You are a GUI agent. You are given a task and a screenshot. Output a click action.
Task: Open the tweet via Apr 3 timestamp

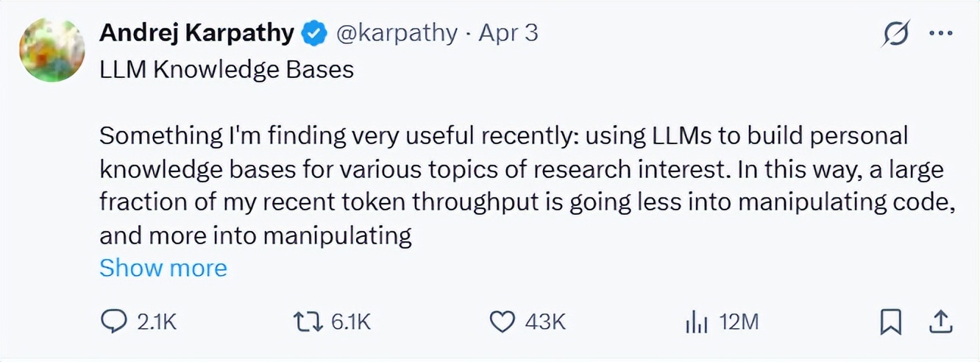508,33
